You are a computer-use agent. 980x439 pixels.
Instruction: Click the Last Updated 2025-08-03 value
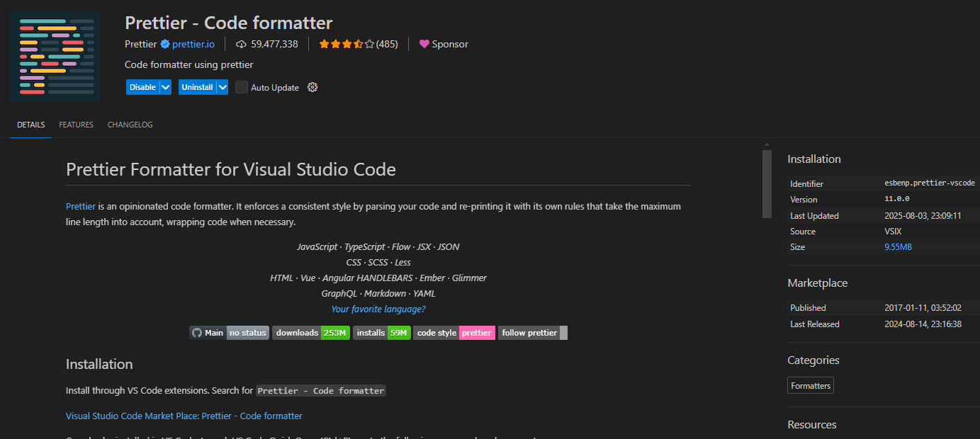[x=923, y=216]
